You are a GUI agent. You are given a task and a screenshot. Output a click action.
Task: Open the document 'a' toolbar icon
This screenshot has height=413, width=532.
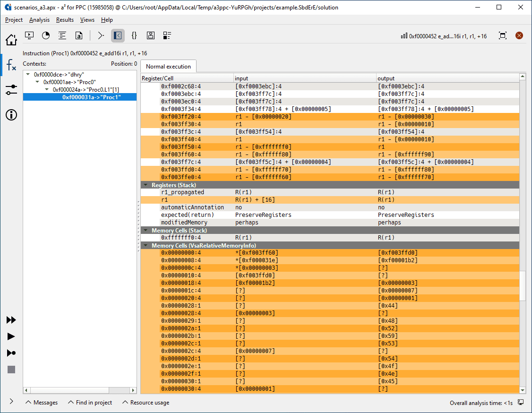(x=79, y=35)
